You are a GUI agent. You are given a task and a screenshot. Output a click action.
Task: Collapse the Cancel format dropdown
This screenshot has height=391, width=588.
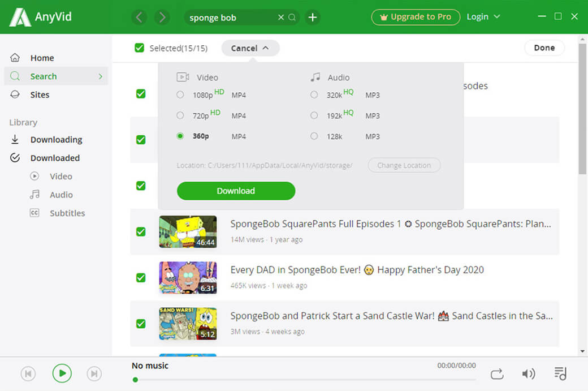250,48
